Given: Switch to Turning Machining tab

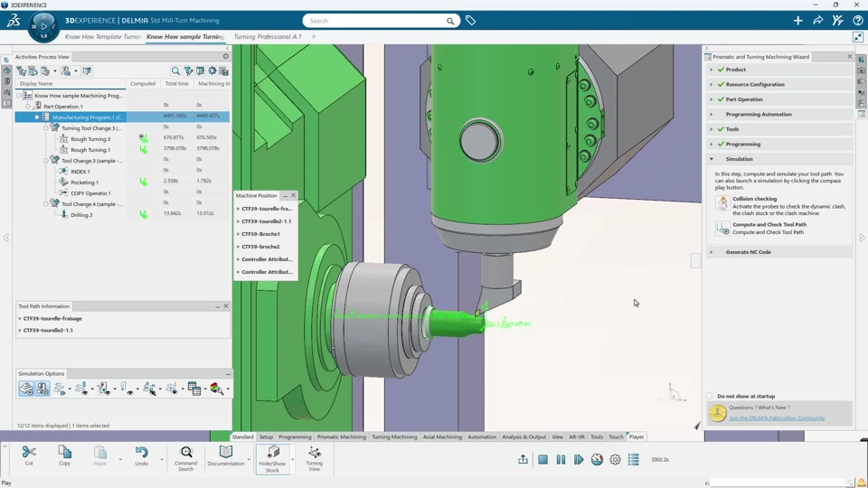Looking at the screenshot, I should tap(394, 437).
